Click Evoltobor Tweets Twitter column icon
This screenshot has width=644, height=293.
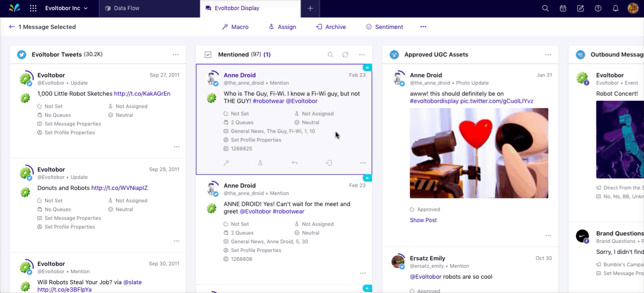22,55
